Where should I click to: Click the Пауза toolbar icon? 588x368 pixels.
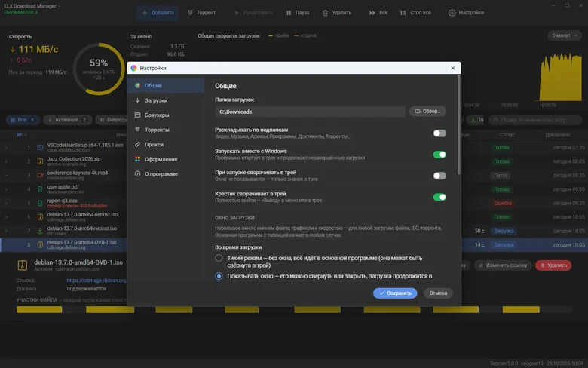click(x=289, y=13)
